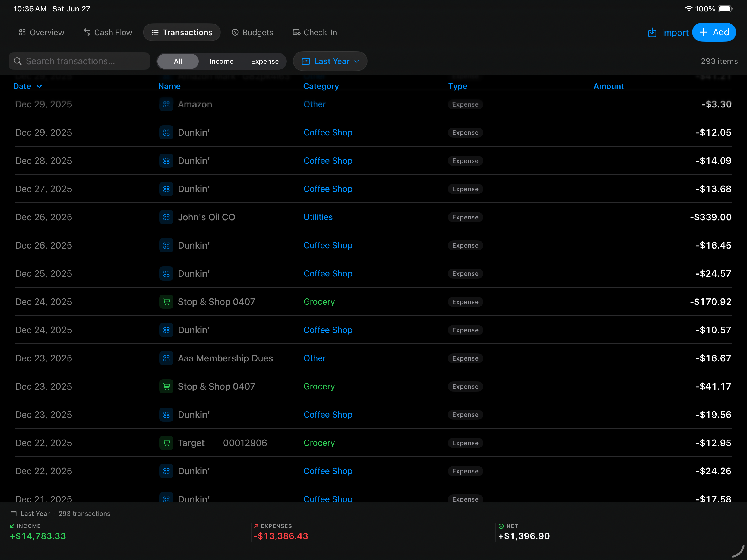Sort by the Type column

pos(458,86)
